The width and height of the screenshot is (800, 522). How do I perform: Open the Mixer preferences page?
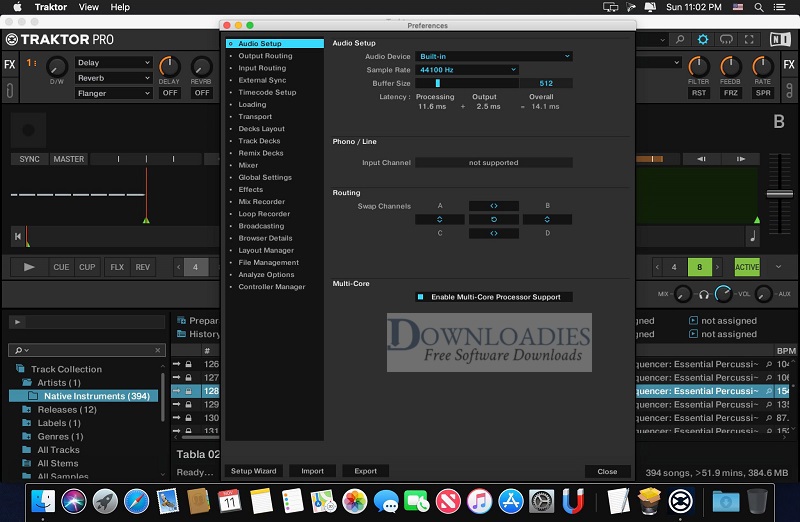pos(248,165)
